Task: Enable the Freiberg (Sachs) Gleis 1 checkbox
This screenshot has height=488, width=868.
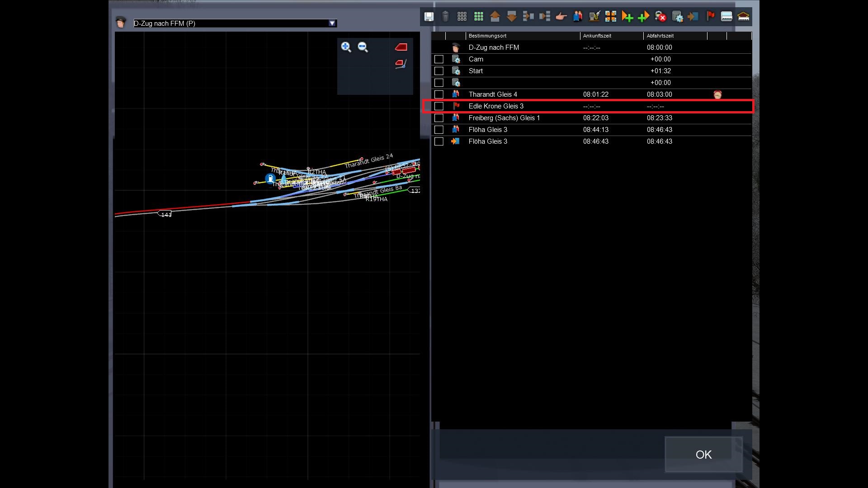Action: (439, 118)
